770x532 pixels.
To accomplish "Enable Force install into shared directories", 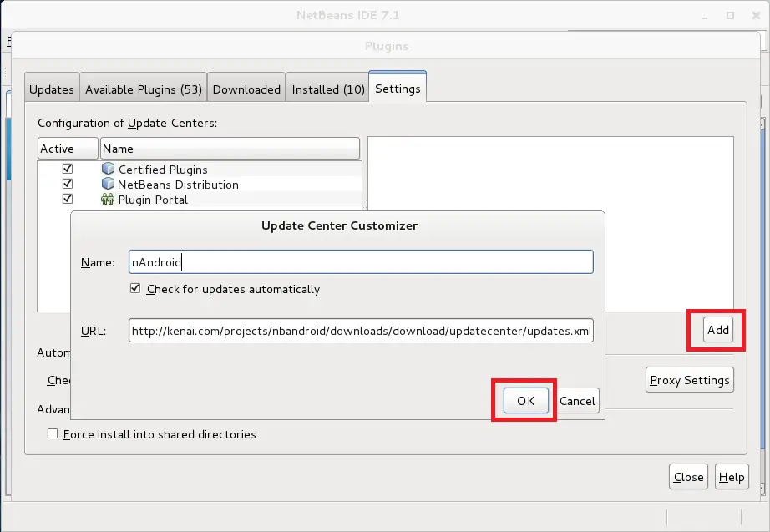I will pyautogui.click(x=53, y=433).
